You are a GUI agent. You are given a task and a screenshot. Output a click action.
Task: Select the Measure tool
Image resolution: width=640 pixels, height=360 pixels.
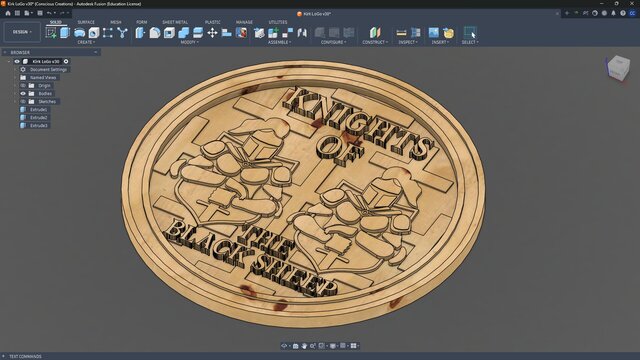coord(401,33)
